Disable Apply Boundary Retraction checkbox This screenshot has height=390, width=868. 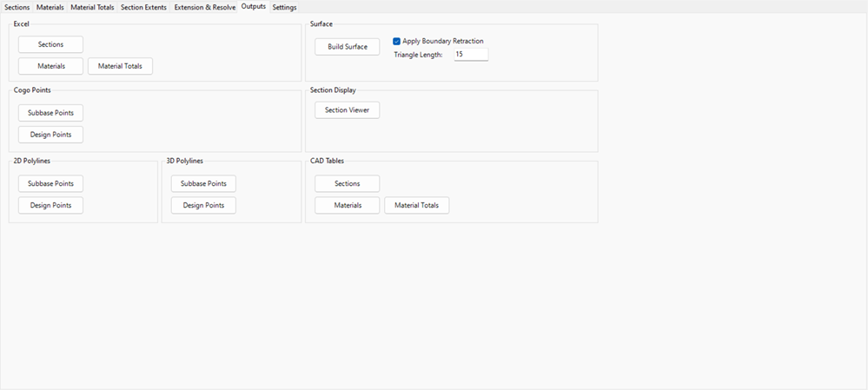tap(397, 41)
